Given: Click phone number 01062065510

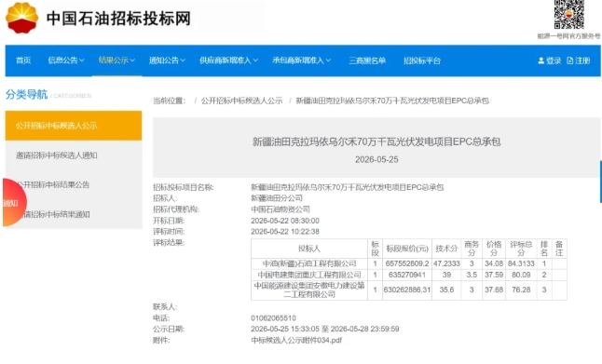Looking at the screenshot, I should [x=273, y=318].
